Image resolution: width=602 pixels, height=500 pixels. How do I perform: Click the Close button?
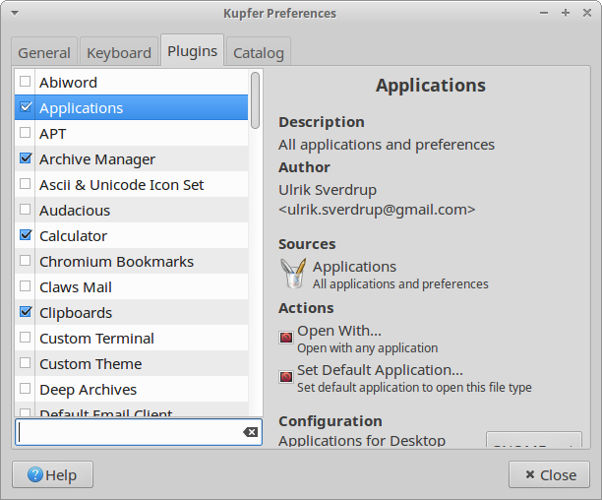point(549,475)
